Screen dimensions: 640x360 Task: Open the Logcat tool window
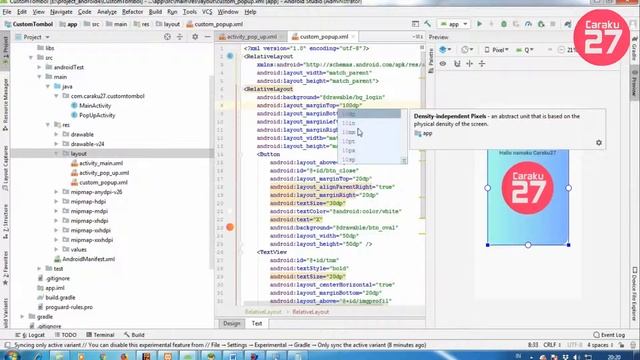point(30,335)
